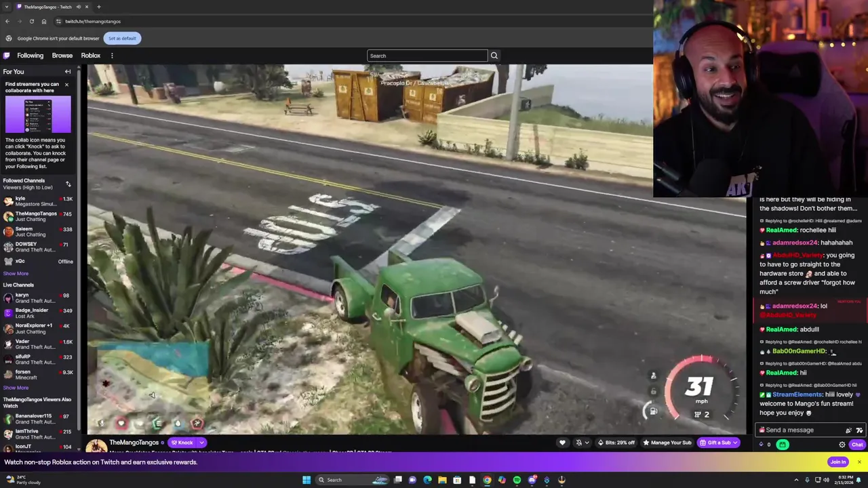The height and width of the screenshot is (488, 868).
Task: Open kyle channel in the sidebar
Action: click(37, 201)
